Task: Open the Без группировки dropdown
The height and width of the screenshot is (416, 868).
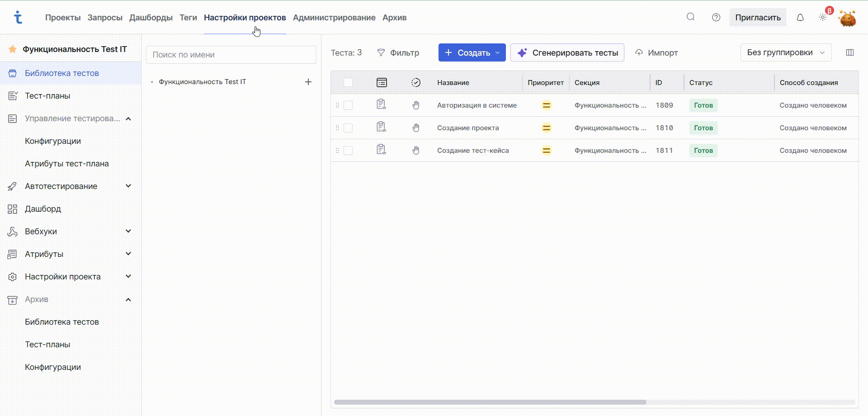Action: coord(786,52)
